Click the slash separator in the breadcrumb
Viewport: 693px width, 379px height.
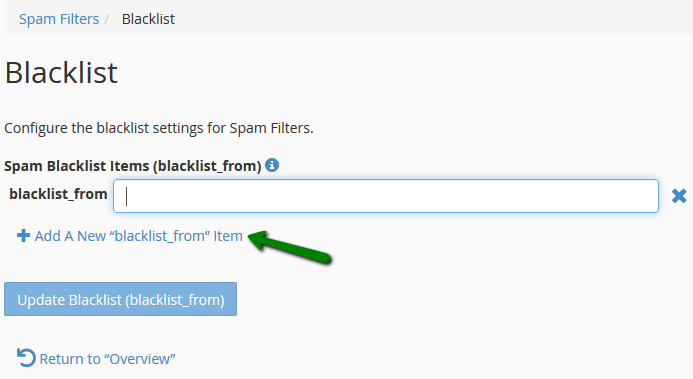107,19
